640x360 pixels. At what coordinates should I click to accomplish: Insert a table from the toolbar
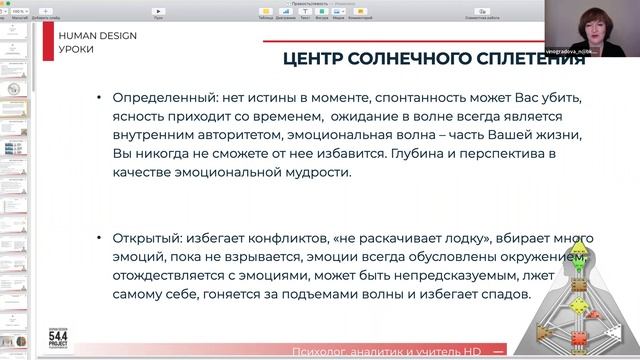point(266,11)
